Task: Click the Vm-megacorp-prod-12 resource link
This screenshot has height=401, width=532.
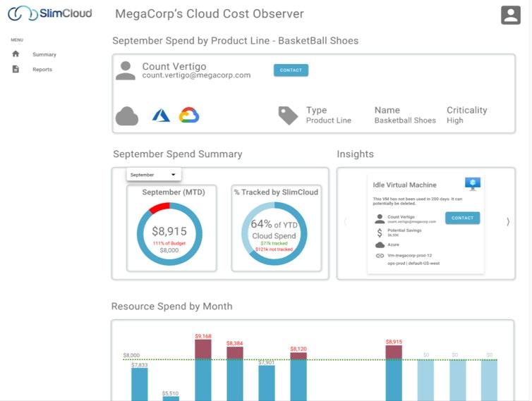Action: click(410, 256)
